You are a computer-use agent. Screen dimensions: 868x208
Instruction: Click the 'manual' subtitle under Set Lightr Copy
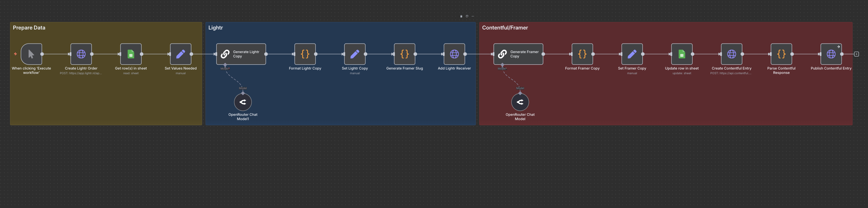tap(355, 73)
